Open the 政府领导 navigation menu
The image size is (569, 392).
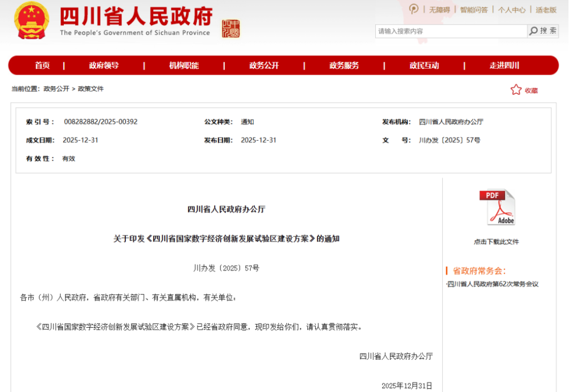[x=104, y=65]
